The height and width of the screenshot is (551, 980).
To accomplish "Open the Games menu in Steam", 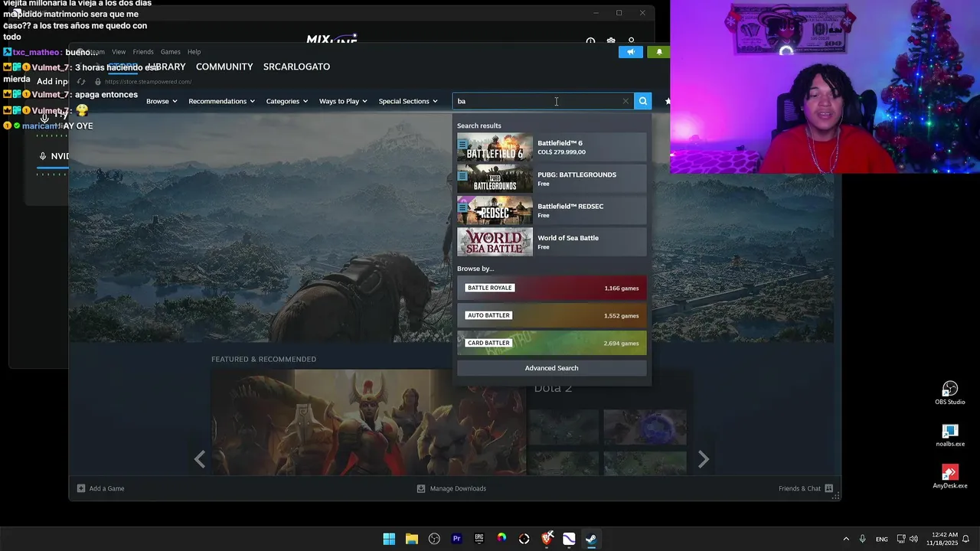I will coord(170,52).
